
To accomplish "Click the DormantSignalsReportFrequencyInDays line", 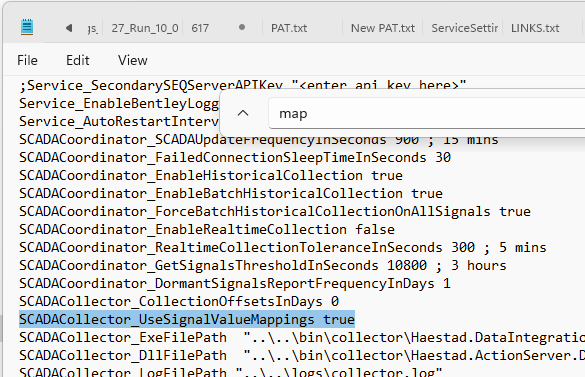I will (x=235, y=284).
